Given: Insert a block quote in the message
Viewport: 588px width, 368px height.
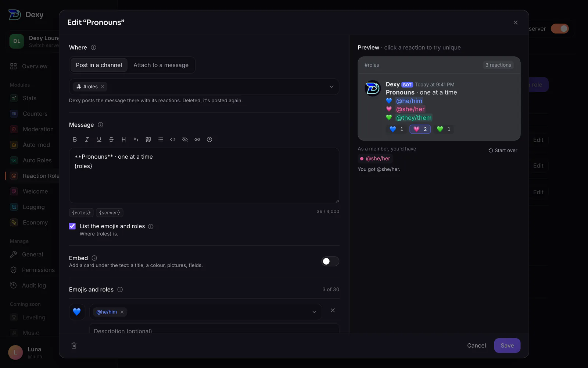Looking at the screenshot, I should click(x=148, y=139).
